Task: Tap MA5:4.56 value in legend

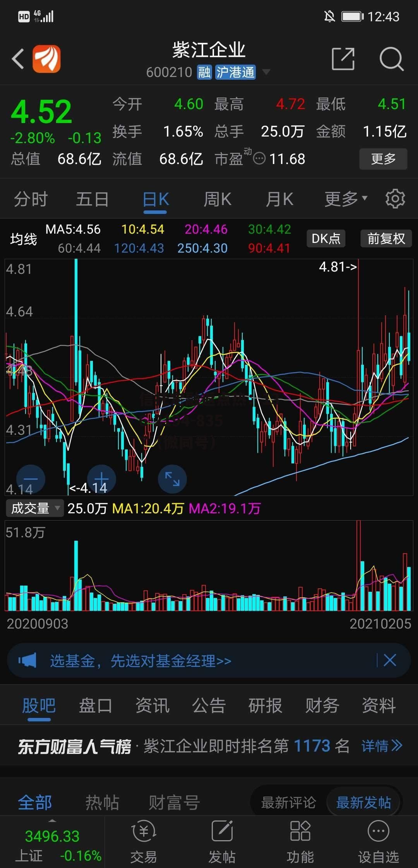Action: (73, 229)
